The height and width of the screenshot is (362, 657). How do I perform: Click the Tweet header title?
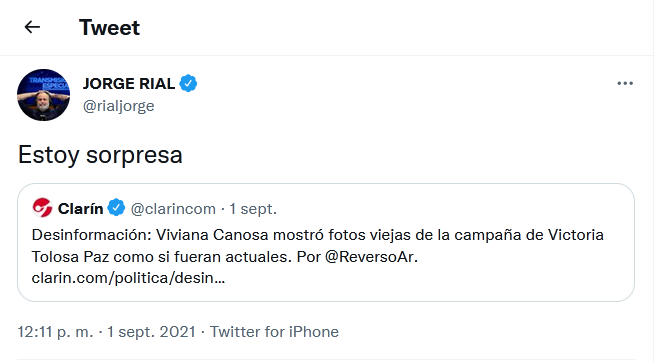(x=109, y=28)
